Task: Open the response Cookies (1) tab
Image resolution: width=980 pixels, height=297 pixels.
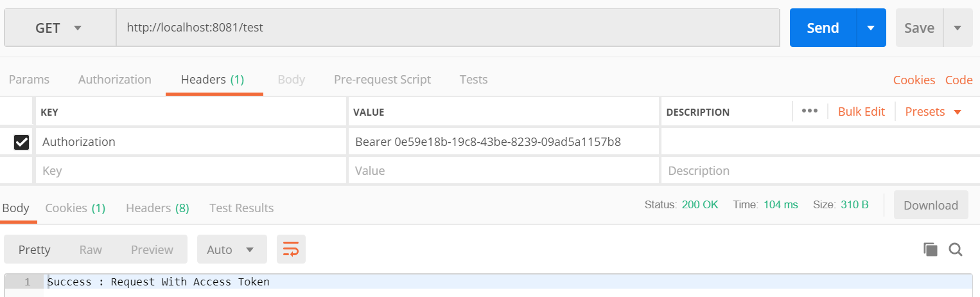Action: [x=75, y=208]
